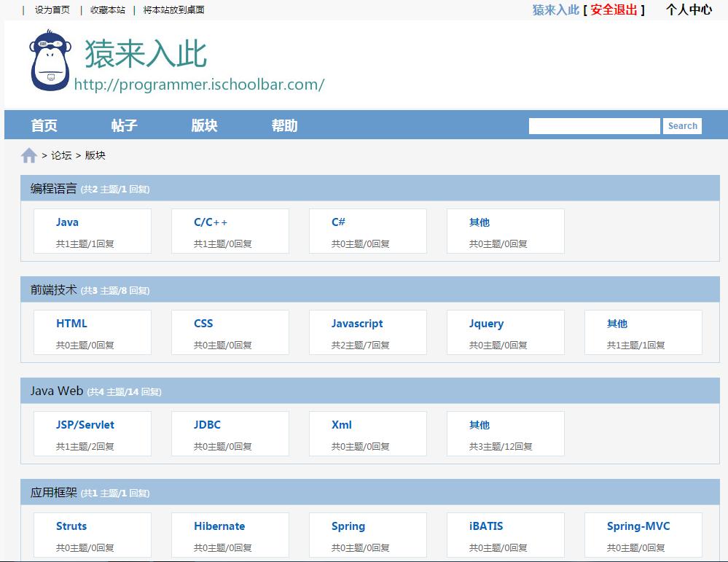The image size is (728, 562).
Task: Open the Java board
Action: pyautogui.click(x=67, y=222)
